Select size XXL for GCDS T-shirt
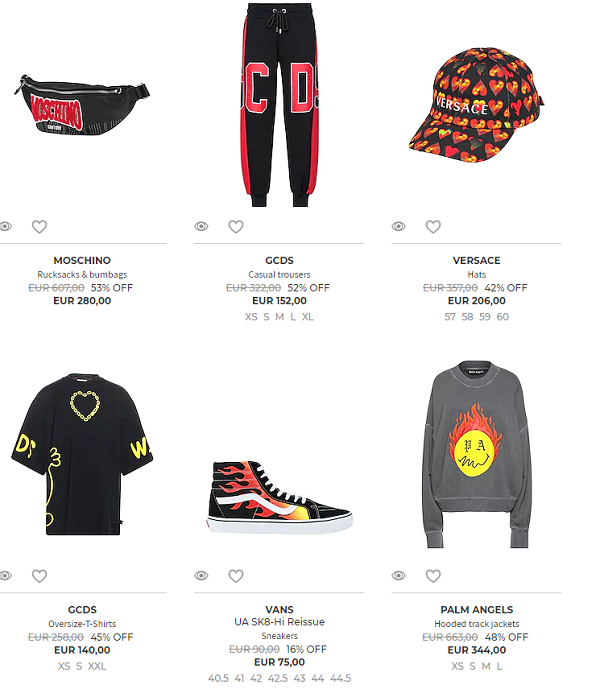This screenshot has width=600, height=693. pyautogui.click(x=97, y=666)
